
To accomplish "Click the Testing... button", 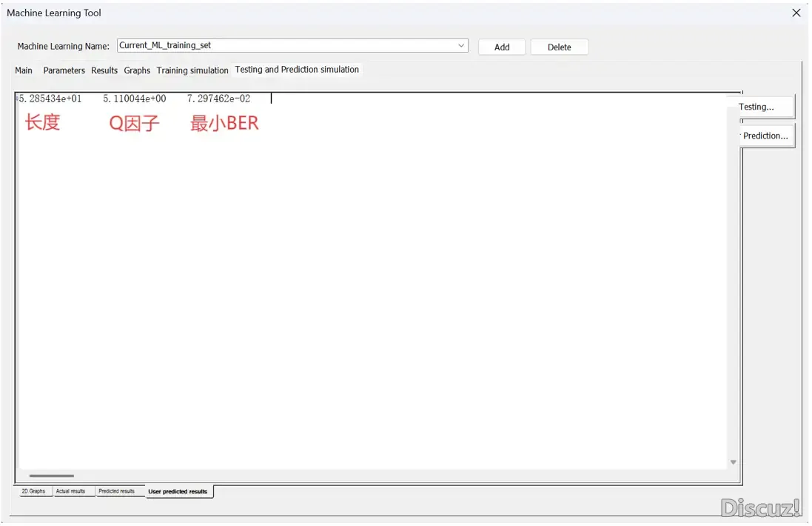I will (x=767, y=107).
